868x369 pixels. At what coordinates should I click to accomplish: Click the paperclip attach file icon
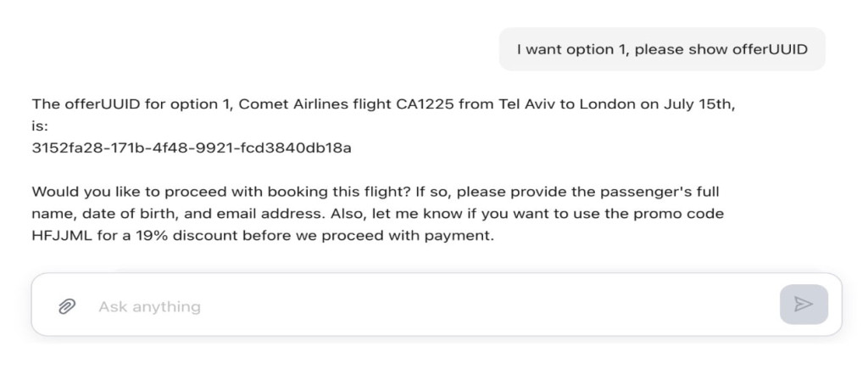click(67, 306)
